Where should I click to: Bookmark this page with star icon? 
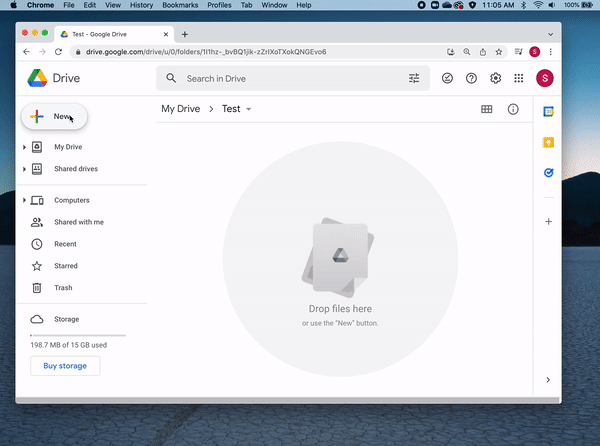coord(499,52)
